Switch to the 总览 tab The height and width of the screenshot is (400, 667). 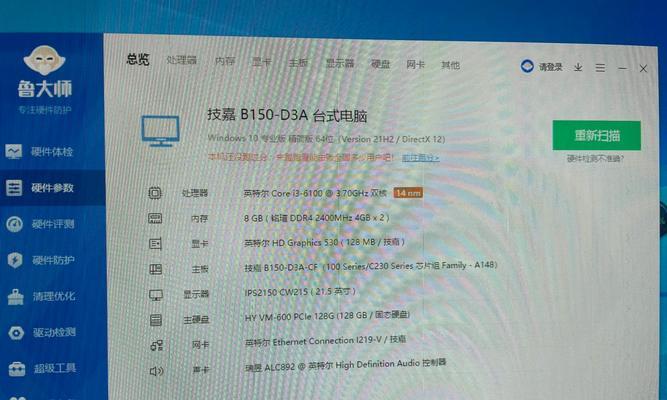138,59
